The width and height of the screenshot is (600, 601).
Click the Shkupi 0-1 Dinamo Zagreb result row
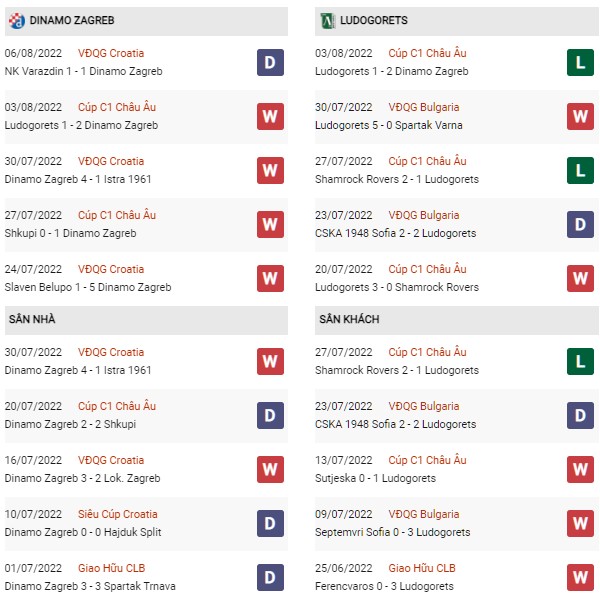146,225
